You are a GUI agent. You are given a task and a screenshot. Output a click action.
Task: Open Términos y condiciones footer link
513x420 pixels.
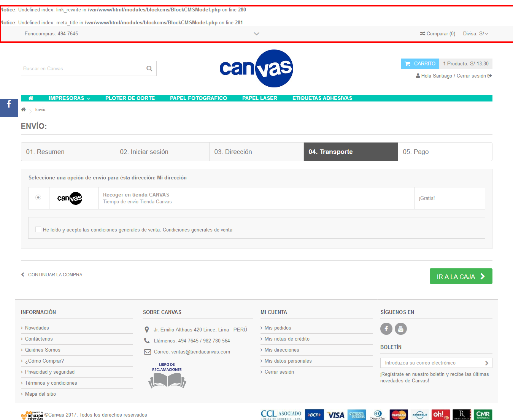pyautogui.click(x=51, y=383)
